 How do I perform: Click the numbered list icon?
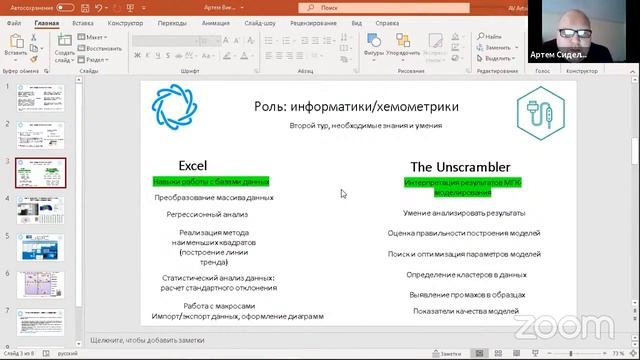pos(286,41)
